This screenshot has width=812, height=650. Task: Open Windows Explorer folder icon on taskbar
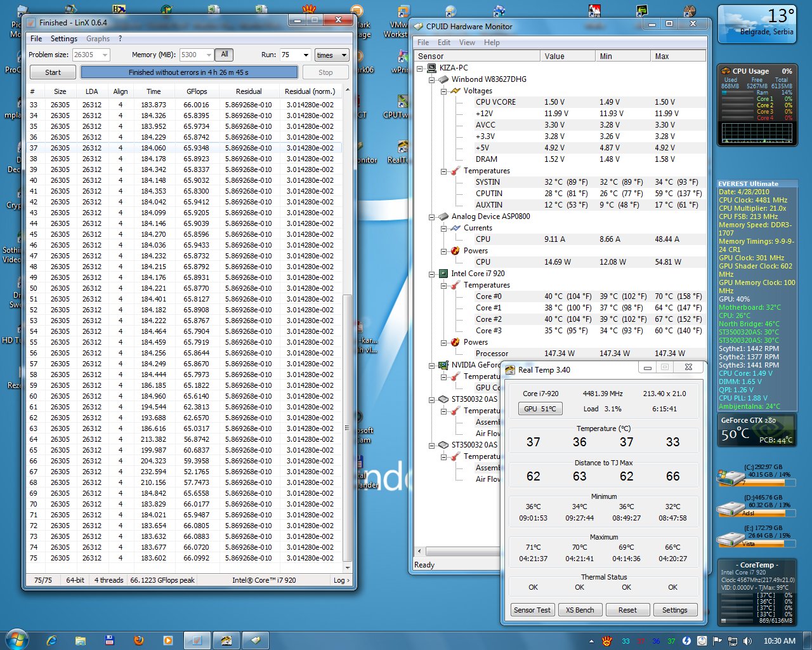pyautogui.click(x=81, y=640)
